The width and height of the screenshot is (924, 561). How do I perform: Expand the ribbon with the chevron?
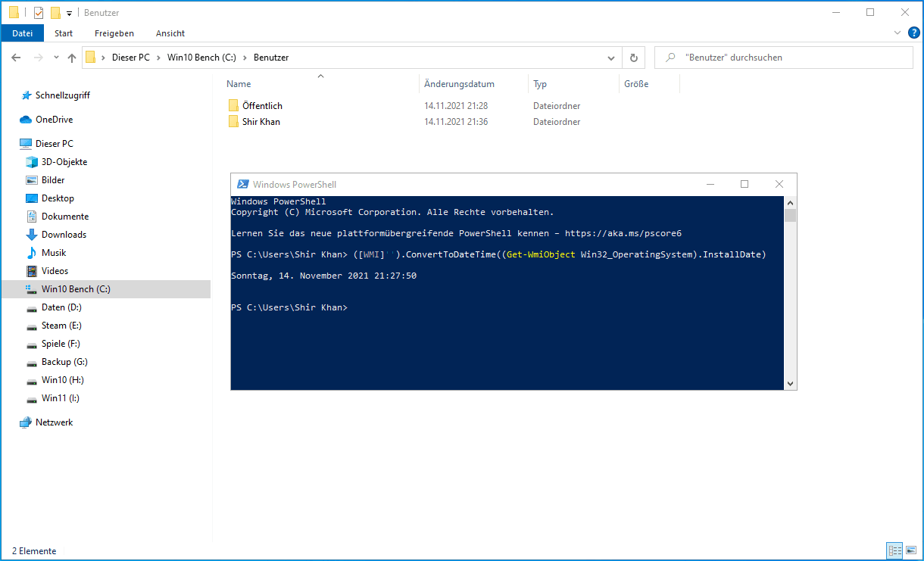[897, 33]
